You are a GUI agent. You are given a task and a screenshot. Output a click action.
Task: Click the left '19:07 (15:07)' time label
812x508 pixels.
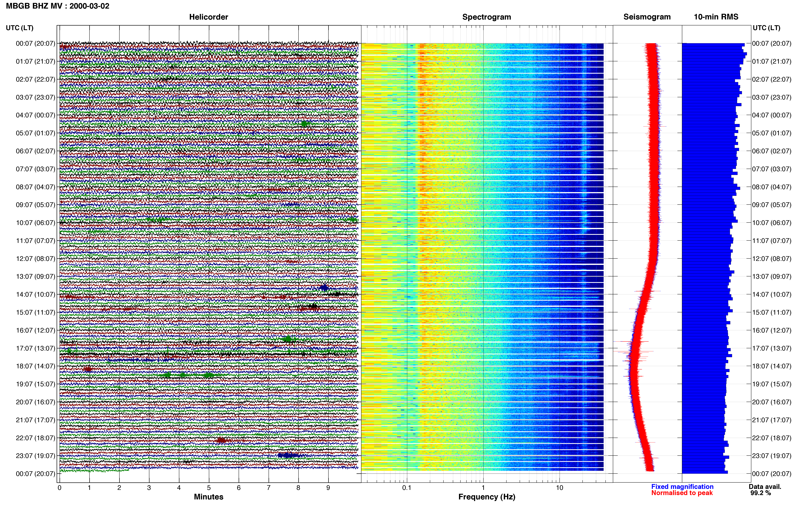click(x=36, y=384)
